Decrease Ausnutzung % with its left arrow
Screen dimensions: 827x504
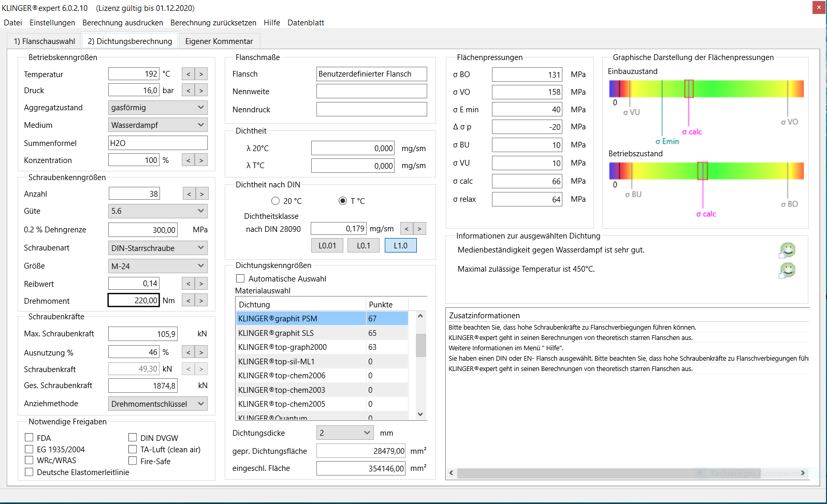tap(188, 352)
